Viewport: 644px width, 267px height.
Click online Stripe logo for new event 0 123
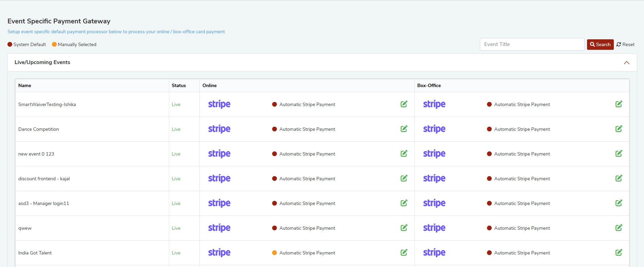tap(219, 154)
